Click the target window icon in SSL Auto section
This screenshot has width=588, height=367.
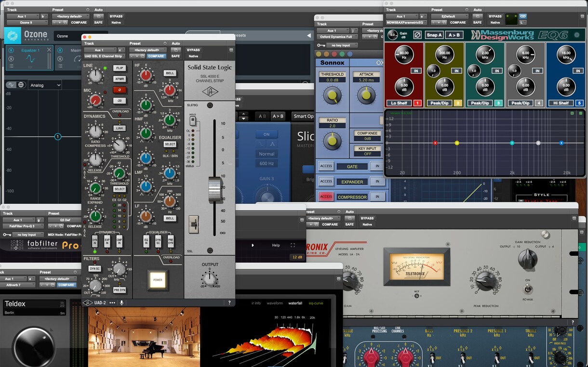pos(175,50)
